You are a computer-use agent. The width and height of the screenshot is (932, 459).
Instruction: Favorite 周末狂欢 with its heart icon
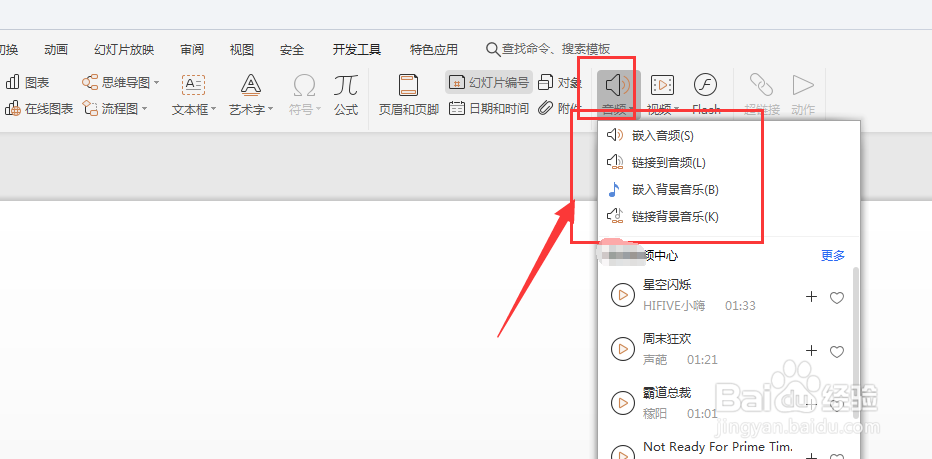tap(837, 352)
